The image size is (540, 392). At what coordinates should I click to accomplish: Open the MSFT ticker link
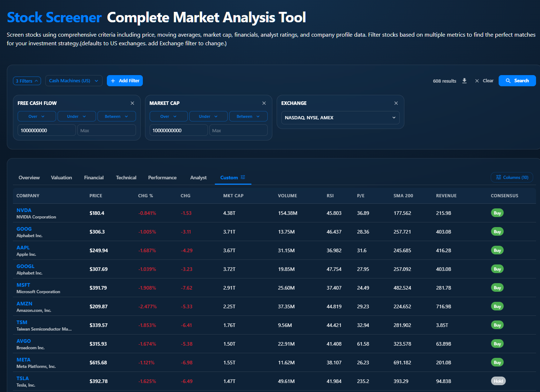[23, 285]
